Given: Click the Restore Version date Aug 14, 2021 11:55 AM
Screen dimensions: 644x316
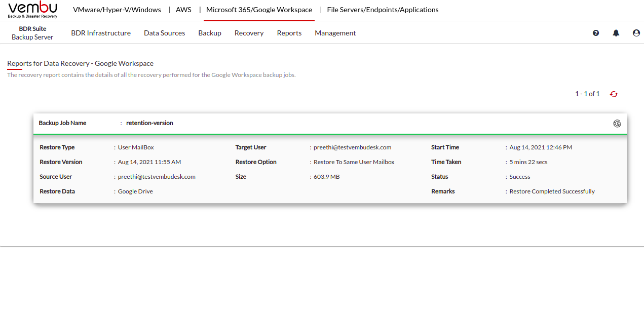Looking at the screenshot, I should (x=149, y=162).
